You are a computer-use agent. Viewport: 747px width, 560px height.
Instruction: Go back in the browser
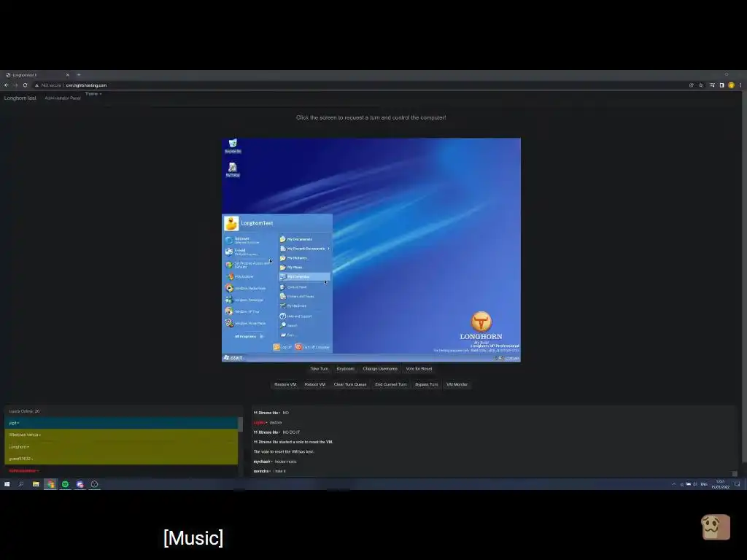(x=6, y=85)
